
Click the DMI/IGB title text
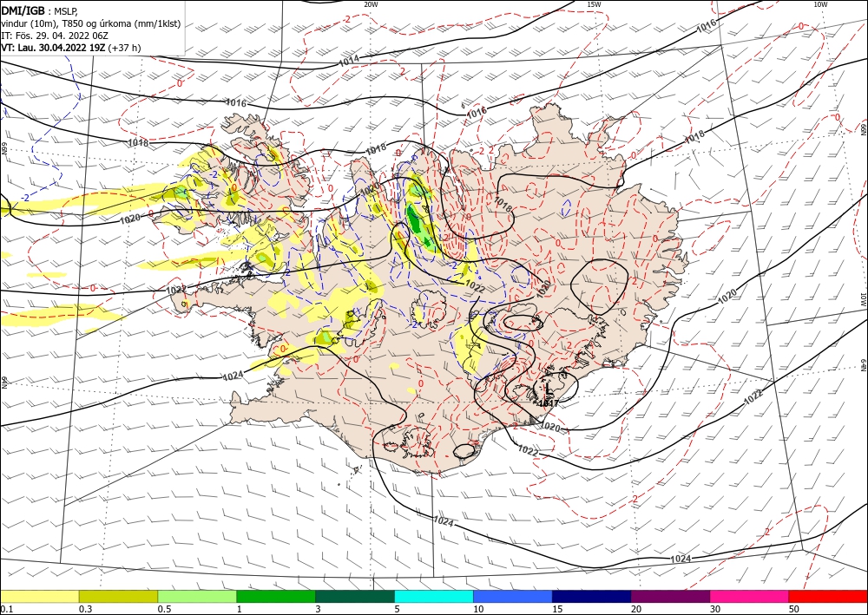[x=23, y=10]
